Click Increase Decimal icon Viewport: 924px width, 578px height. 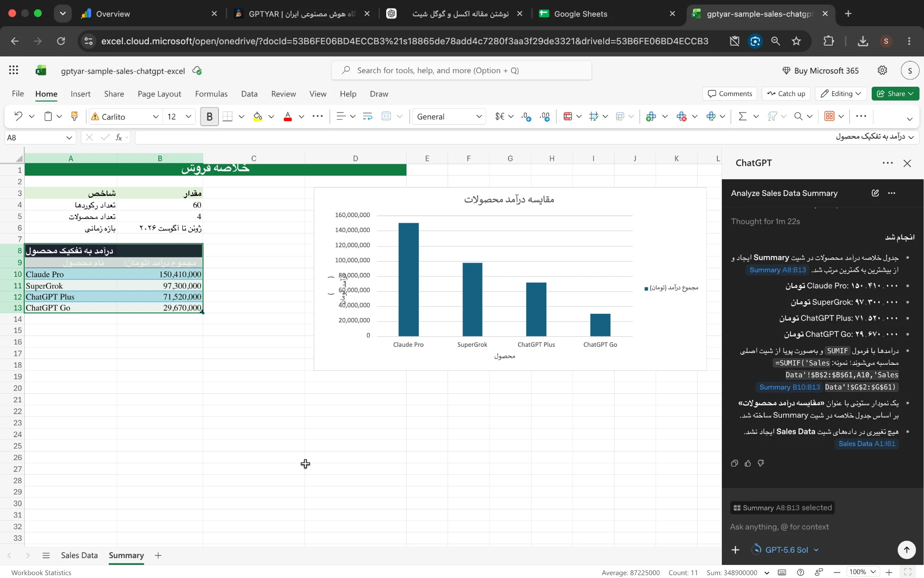[x=545, y=117]
